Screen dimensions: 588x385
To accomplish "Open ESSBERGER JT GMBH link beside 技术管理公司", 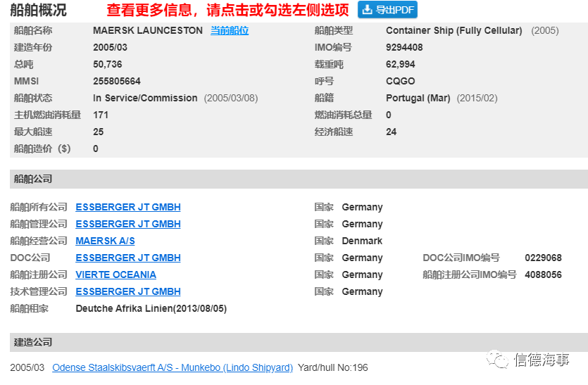I will 128,291.
